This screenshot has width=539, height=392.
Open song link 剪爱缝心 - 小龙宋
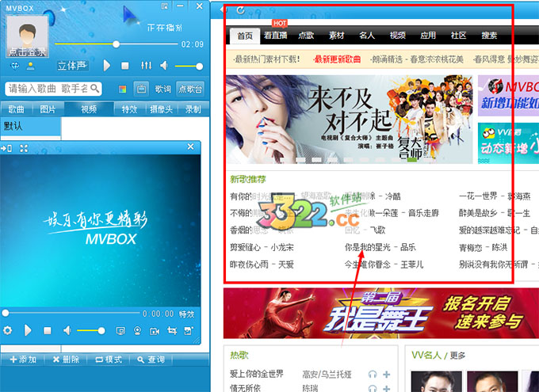pyautogui.click(x=262, y=247)
